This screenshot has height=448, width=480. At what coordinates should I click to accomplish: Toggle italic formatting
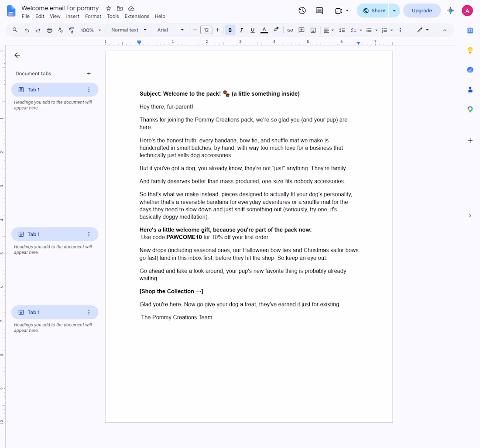click(241, 30)
